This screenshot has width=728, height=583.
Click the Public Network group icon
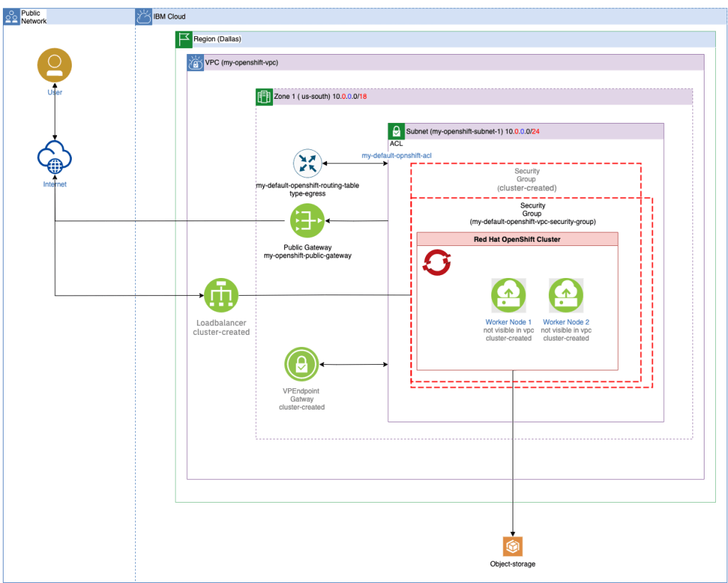pos(12,17)
